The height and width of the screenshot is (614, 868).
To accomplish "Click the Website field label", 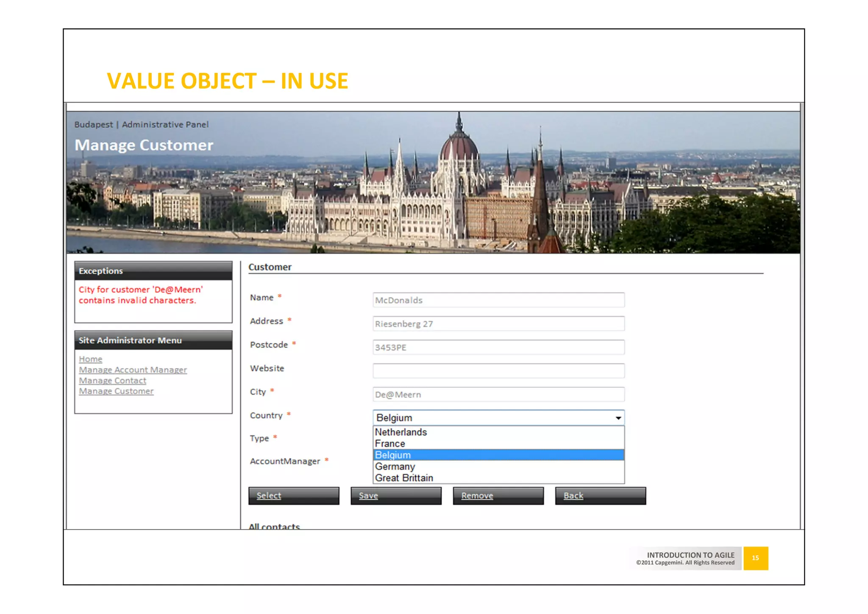I will (x=267, y=368).
